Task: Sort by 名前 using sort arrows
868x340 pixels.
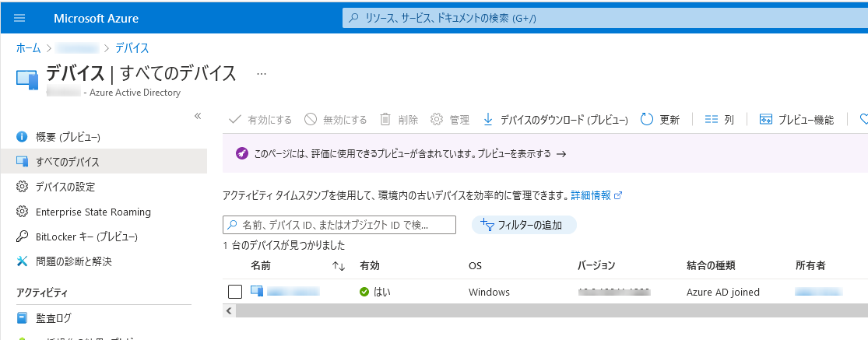Action: (x=339, y=266)
